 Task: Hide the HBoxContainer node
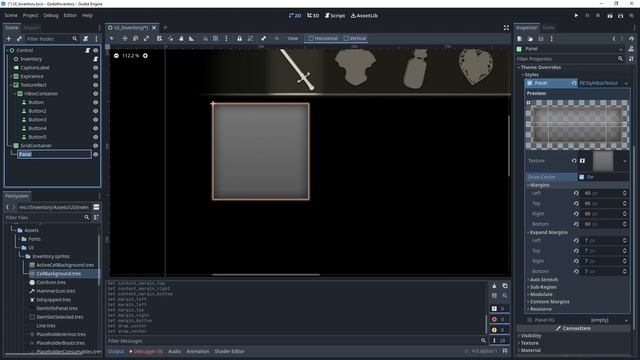[x=96, y=93]
